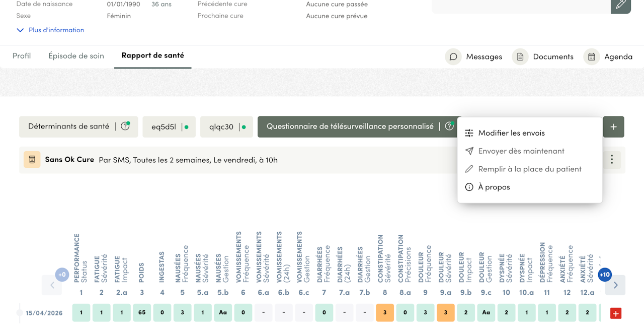The height and width of the screenshot is (331, 644).
Task: Open Messages panel
Action: 473,56
